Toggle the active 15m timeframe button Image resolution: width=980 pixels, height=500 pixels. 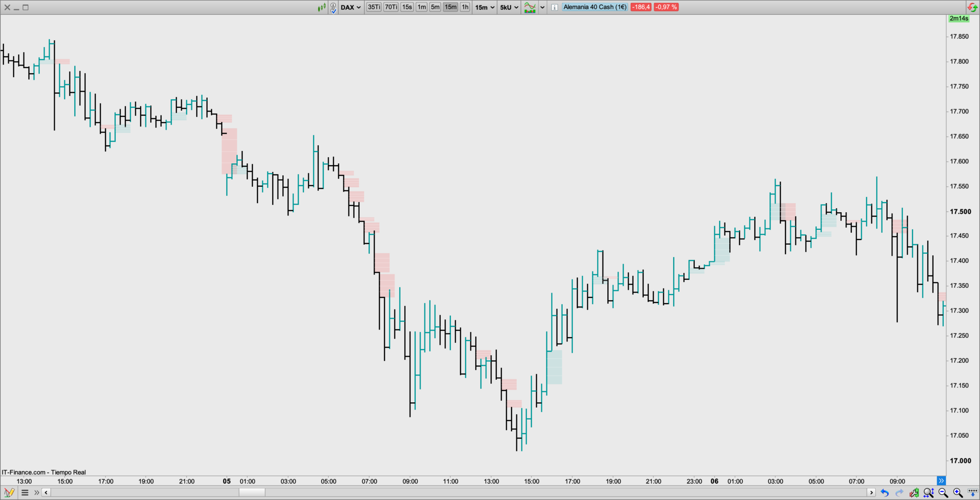tap(450, 7)
